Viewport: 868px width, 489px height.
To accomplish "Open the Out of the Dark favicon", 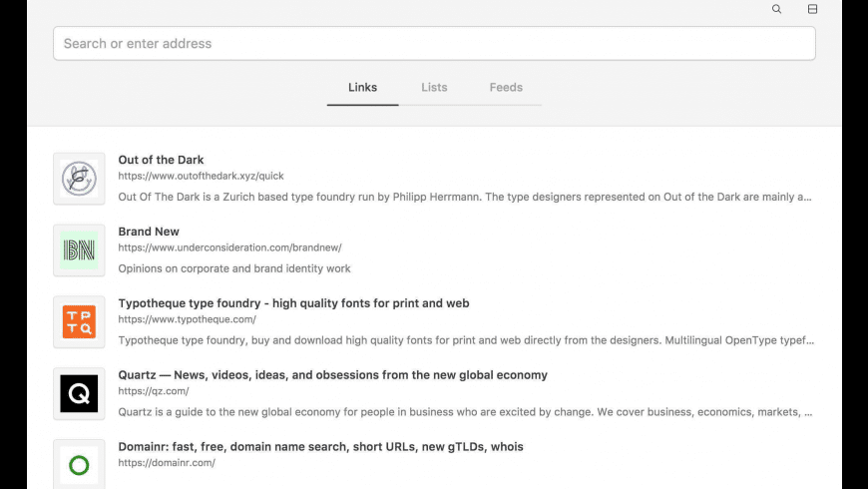I will tap(79, 179).
